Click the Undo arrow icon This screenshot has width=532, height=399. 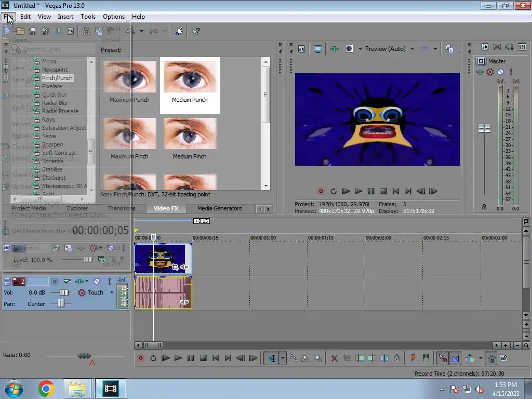130,31
